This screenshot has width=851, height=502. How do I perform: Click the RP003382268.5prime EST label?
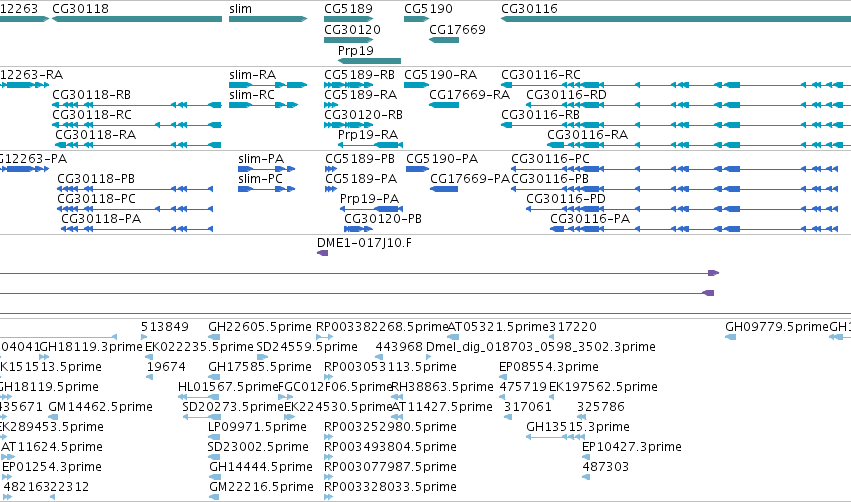pyautogui.click(x=382, y=327)
